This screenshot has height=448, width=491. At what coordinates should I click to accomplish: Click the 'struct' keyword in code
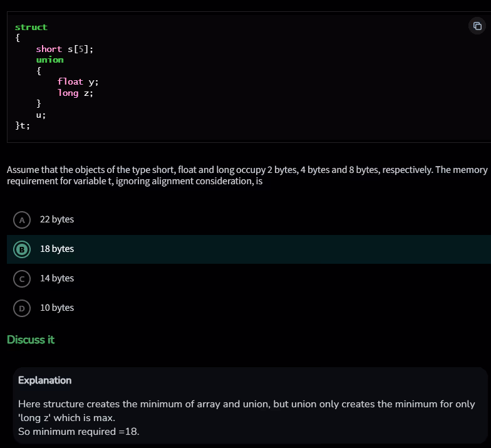(31, 27)
